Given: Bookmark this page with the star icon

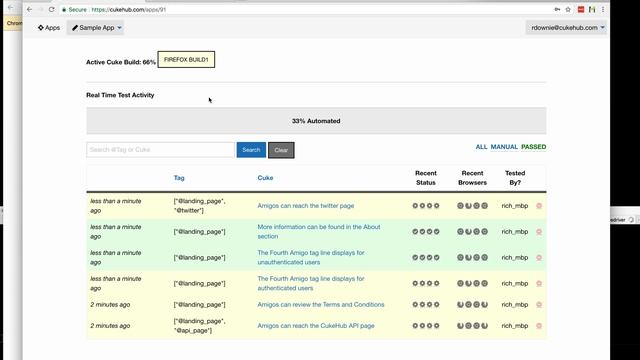Looking at the screenshot, I should tap(568, 9).
